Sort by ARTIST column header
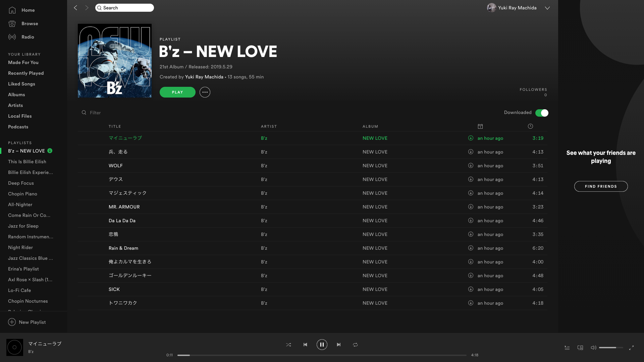Screen dimensions: 644x362 269,126
